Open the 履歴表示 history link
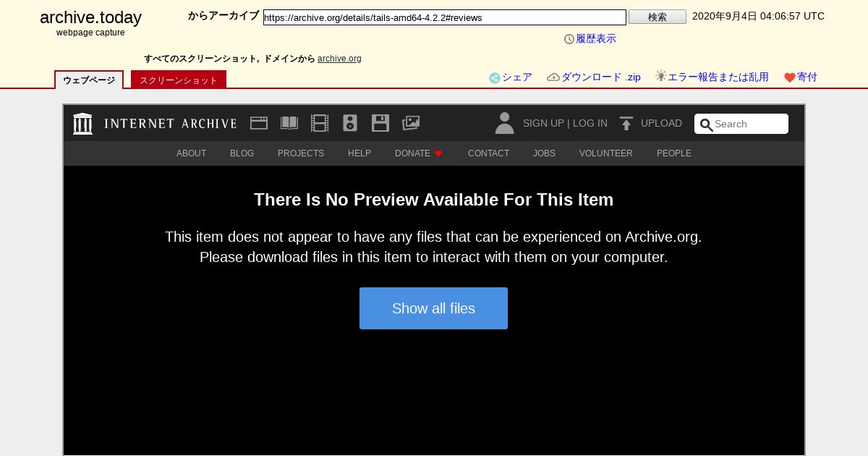 pos(596,39)
